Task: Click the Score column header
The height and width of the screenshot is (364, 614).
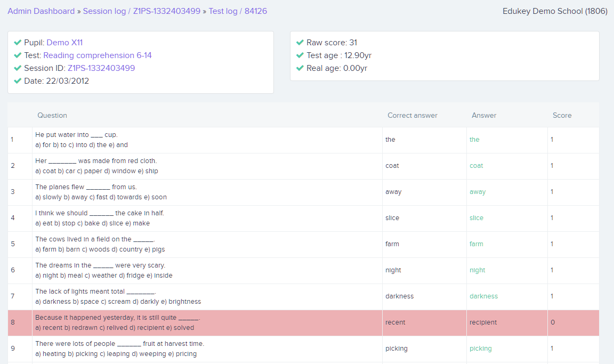Action: pos(562,116)
